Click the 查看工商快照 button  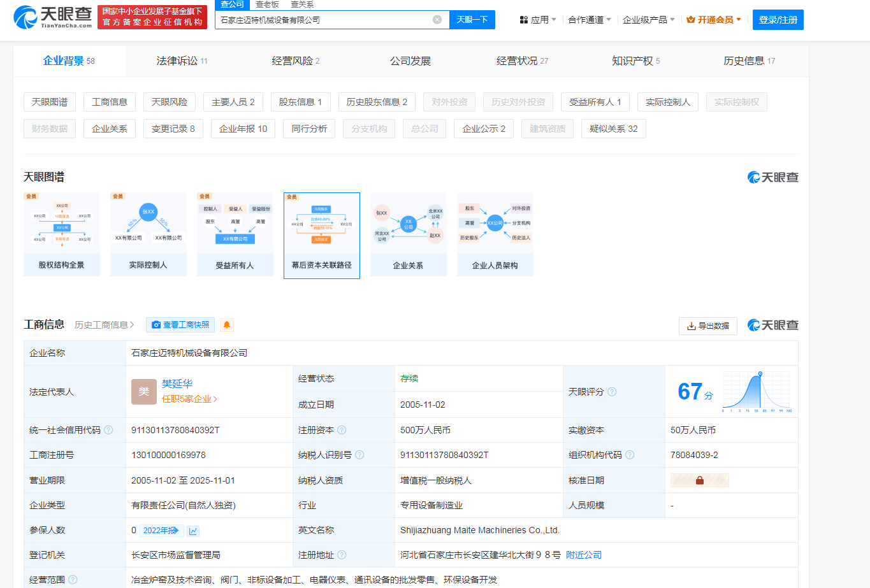coord(180,325)
